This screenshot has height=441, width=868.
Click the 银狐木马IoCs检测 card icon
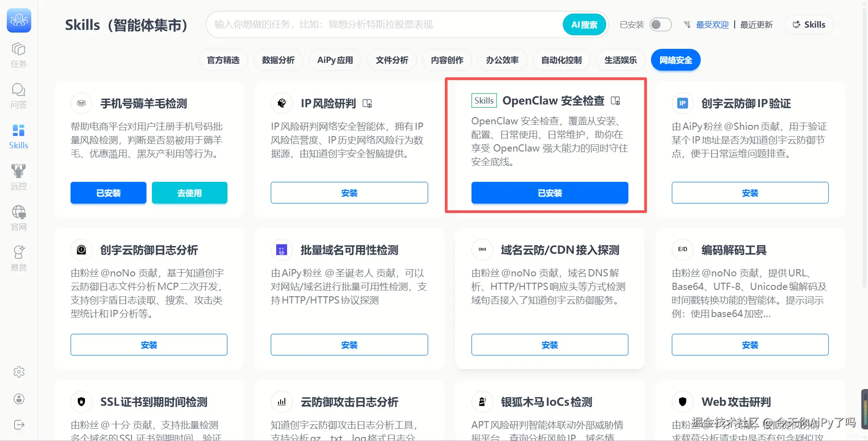[482, 402]
